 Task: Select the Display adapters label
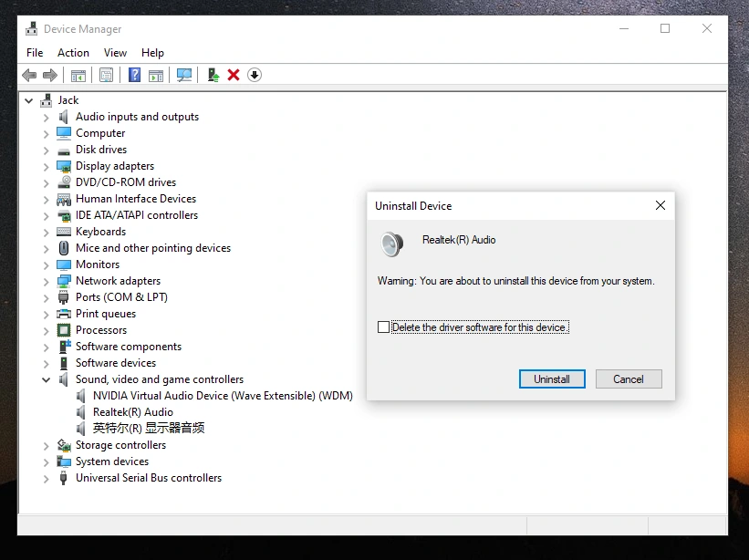(115, 166)
